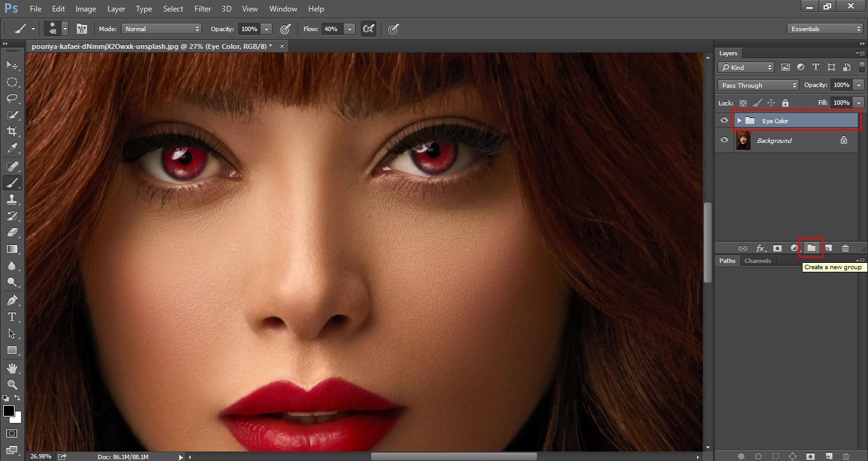Select the Lasso tool

tap(12, 98)
